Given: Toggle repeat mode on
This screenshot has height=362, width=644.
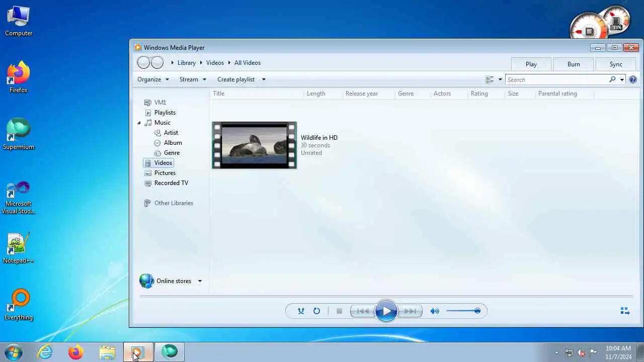Looking at the screenshot, I should 316,311.
